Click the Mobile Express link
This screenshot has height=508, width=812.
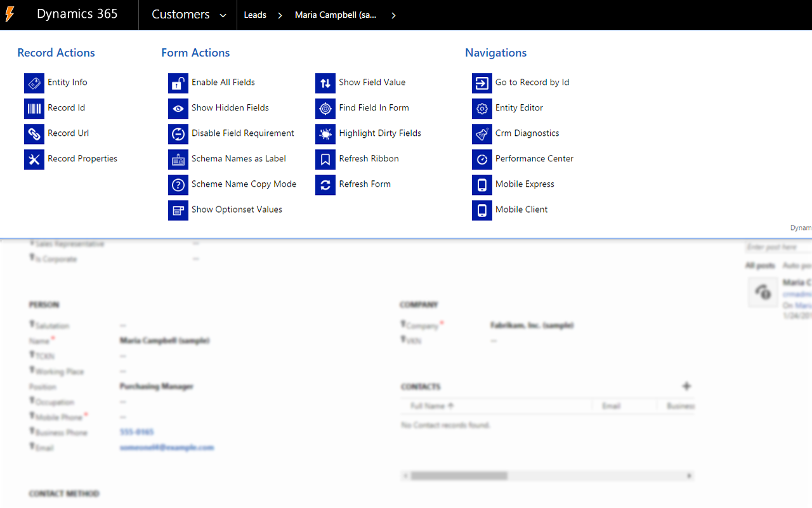[525, 184]
